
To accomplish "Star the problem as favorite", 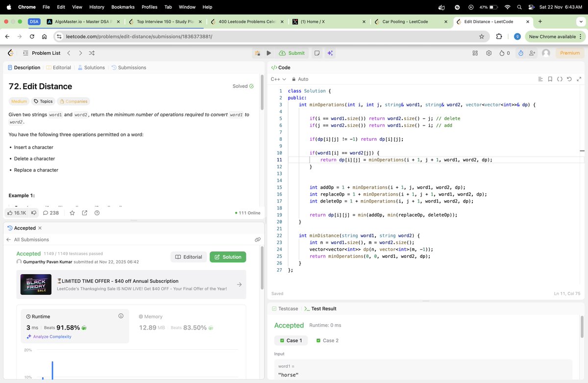I will (72, 213).
